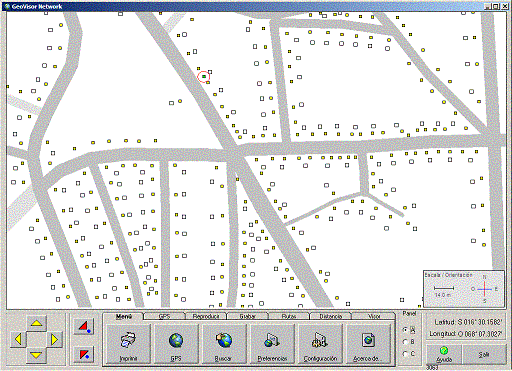This screenshot has height=371, width=512.
Task: Select Panel radio option A
Action: (409, 330)
